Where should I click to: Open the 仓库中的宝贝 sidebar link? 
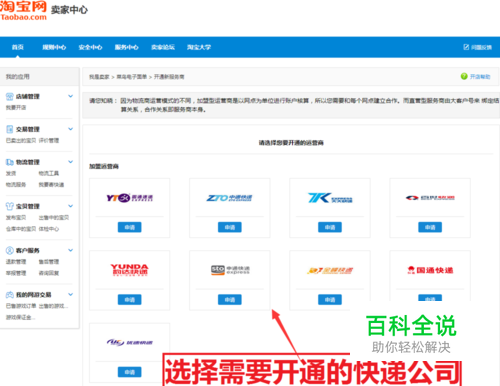click(21, 229)
